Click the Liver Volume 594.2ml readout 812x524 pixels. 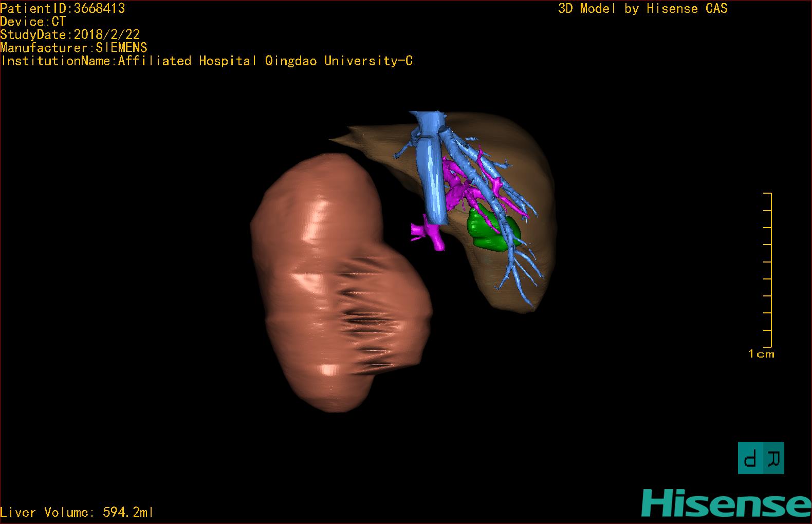click(x=77, y=512)
